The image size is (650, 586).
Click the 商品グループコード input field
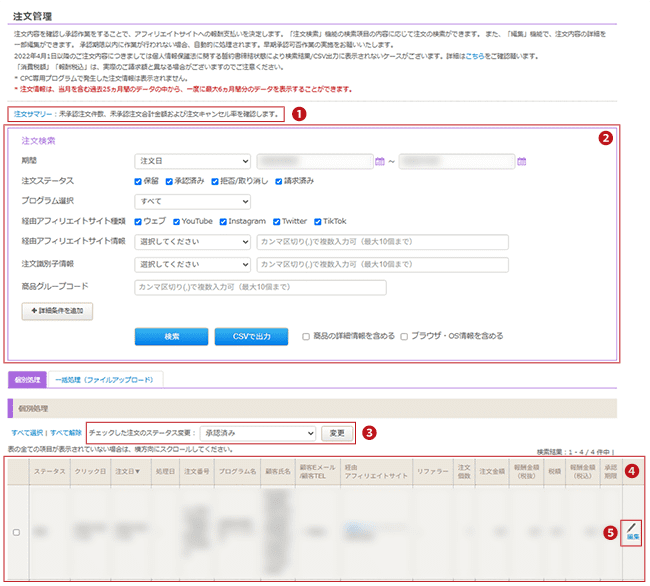point(260,287)
